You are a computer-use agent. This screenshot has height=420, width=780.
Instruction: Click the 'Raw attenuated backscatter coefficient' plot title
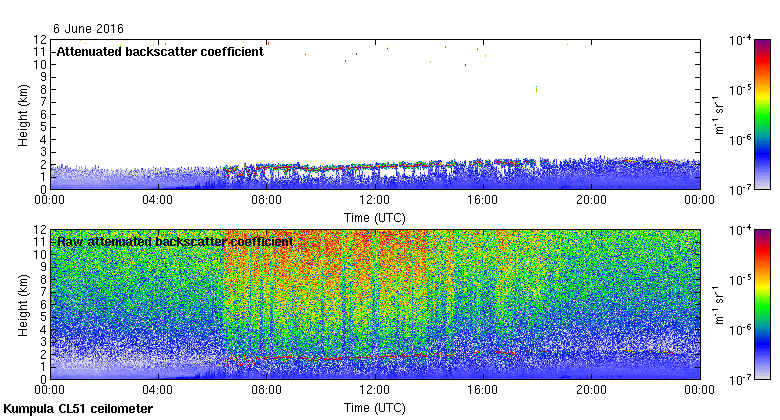click(x=175, y=242)
